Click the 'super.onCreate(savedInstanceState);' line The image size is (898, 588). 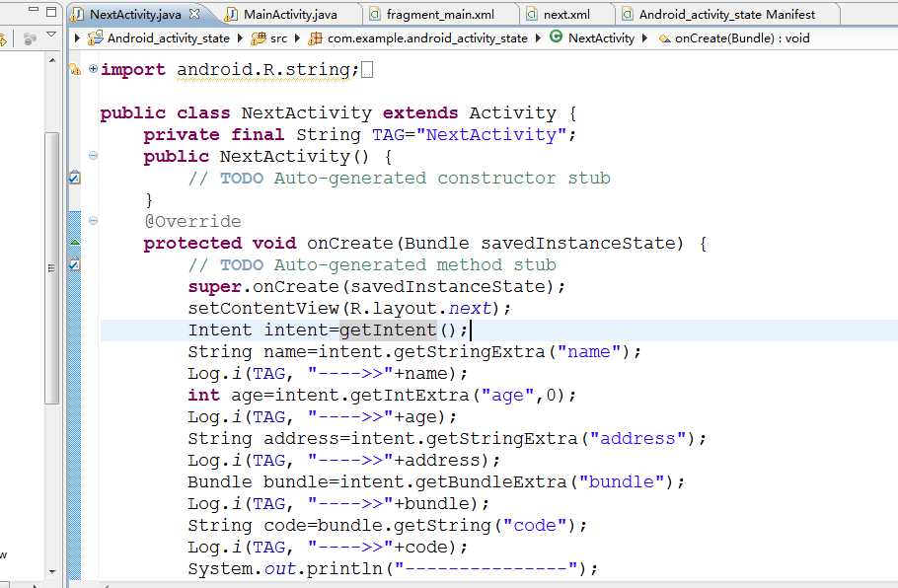377,287
